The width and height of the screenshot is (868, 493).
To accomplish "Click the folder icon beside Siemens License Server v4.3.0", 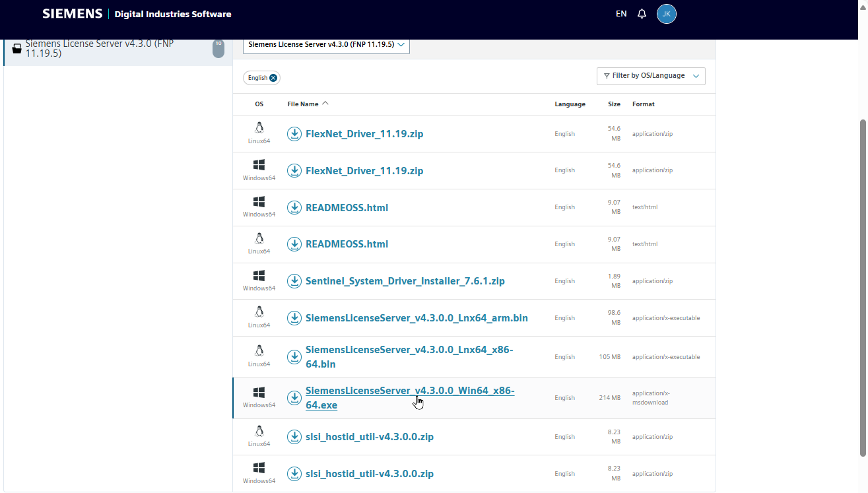I will [x=17, y=49].
